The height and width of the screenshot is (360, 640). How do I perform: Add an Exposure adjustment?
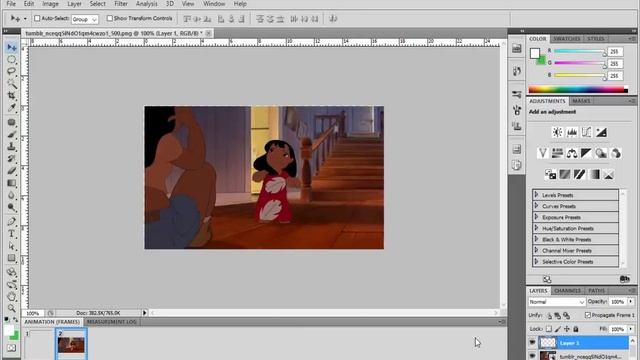coord(601,132)
